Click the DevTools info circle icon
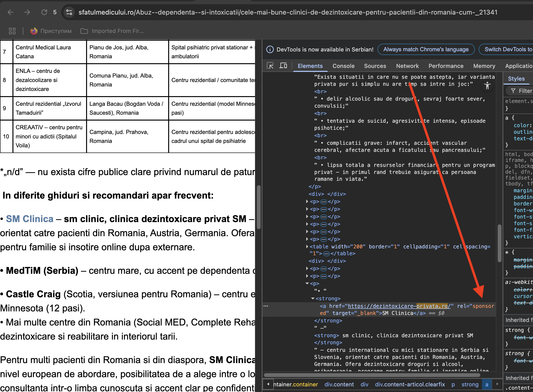 tap(270, 49)
